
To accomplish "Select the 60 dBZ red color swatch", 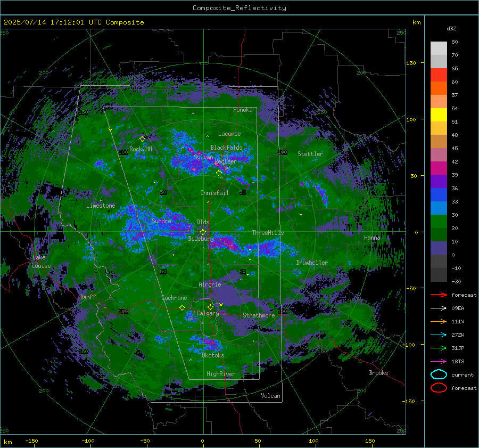I will (x=439, y=75).
